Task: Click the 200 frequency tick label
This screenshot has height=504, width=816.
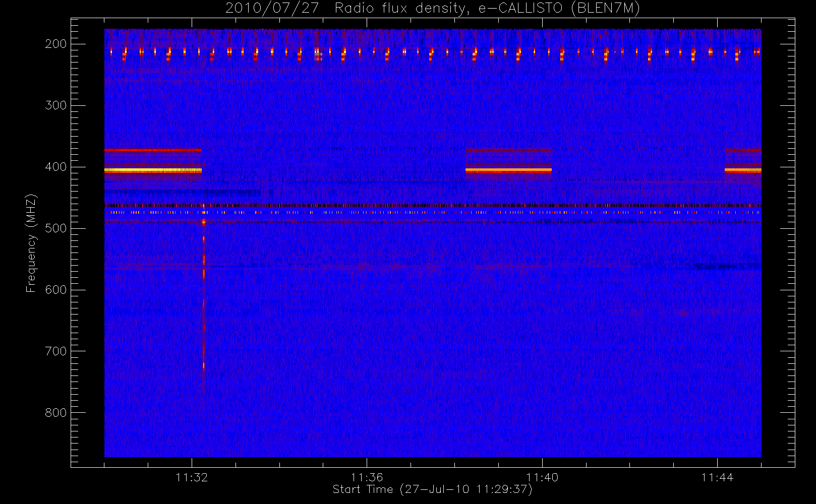Action: [x=55, y=44]
